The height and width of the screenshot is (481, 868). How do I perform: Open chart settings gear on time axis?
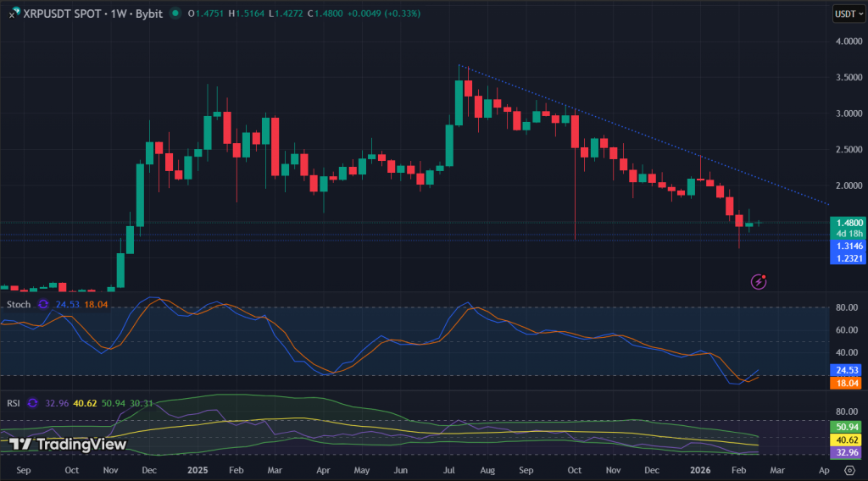pos(849,468)
